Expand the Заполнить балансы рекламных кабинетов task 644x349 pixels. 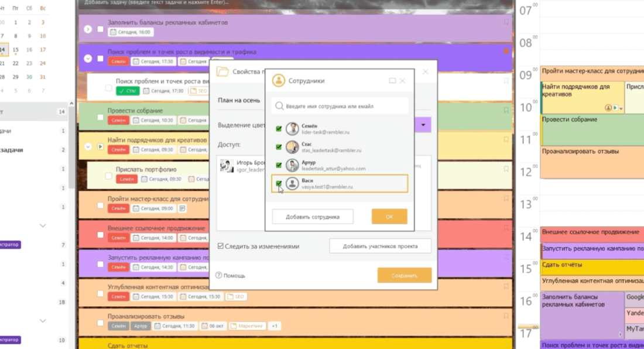click(88, 29)
